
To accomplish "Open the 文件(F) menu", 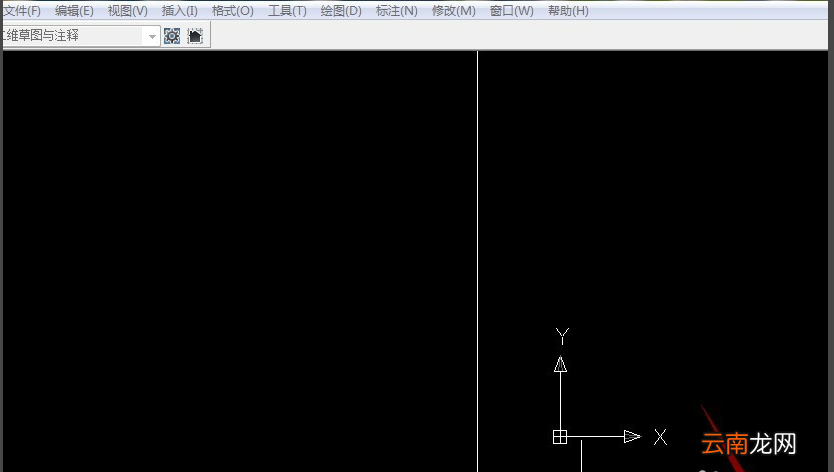I will tap(22, 11).
